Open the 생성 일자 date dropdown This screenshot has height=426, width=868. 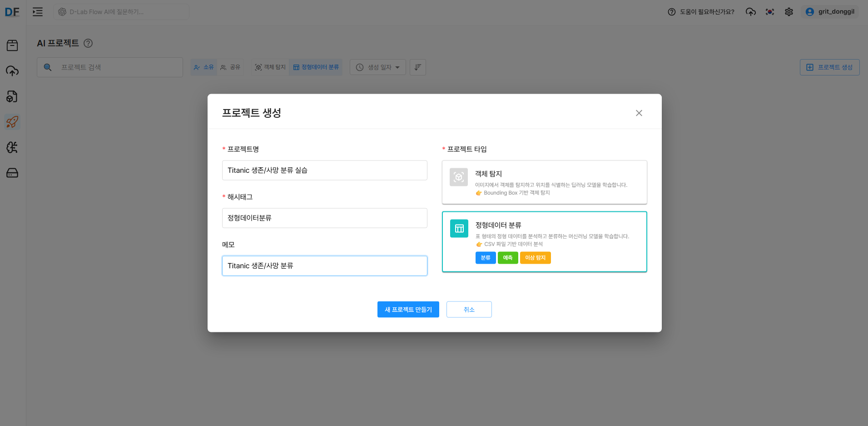point(377,67)
